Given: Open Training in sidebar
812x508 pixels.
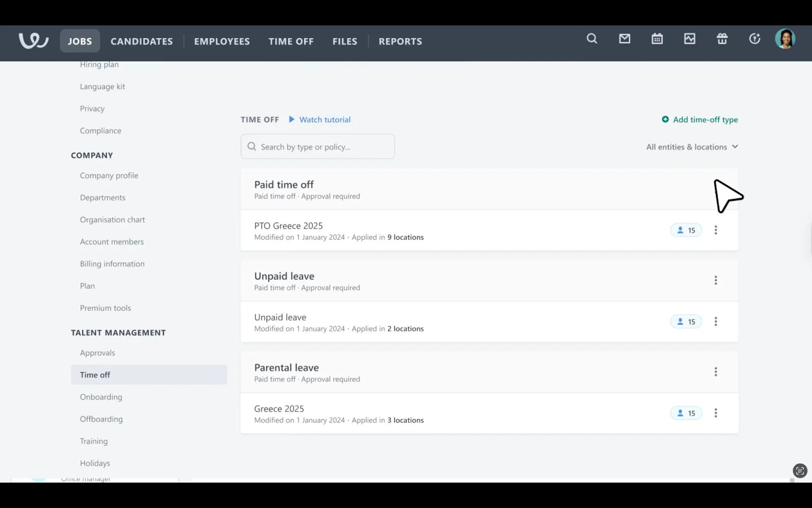Looking at the screenshot, I should pos(93,441).
